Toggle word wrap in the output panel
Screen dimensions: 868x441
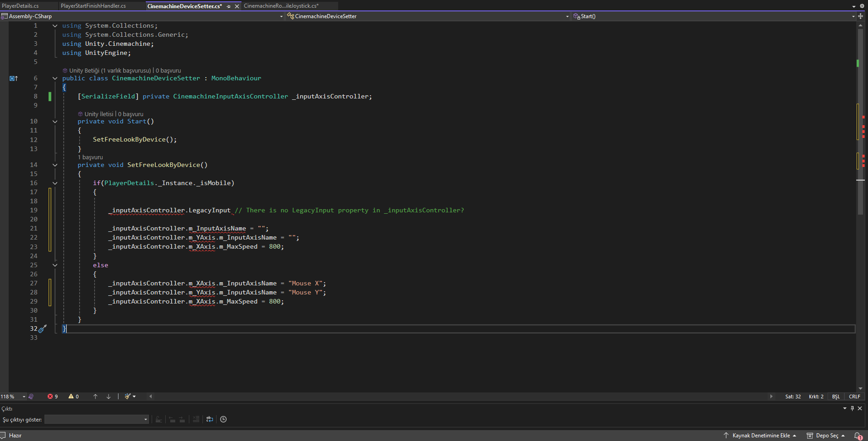(x=210, y=419)
